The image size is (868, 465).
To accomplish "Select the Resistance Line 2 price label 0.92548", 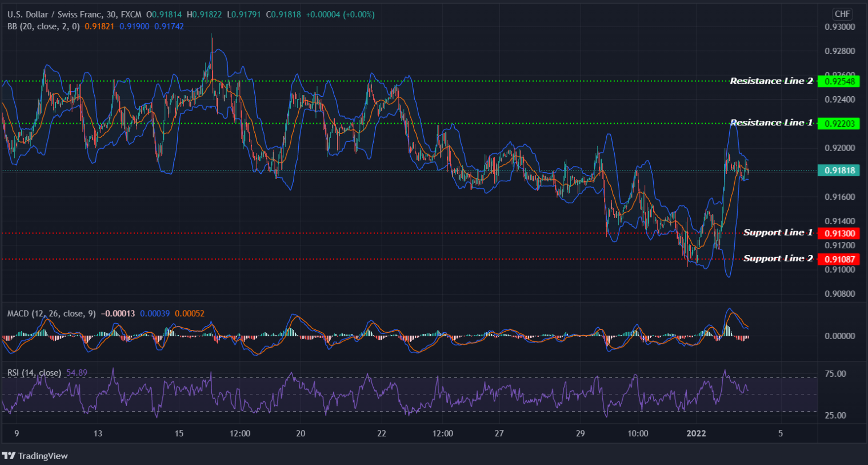I will [839, 81].
